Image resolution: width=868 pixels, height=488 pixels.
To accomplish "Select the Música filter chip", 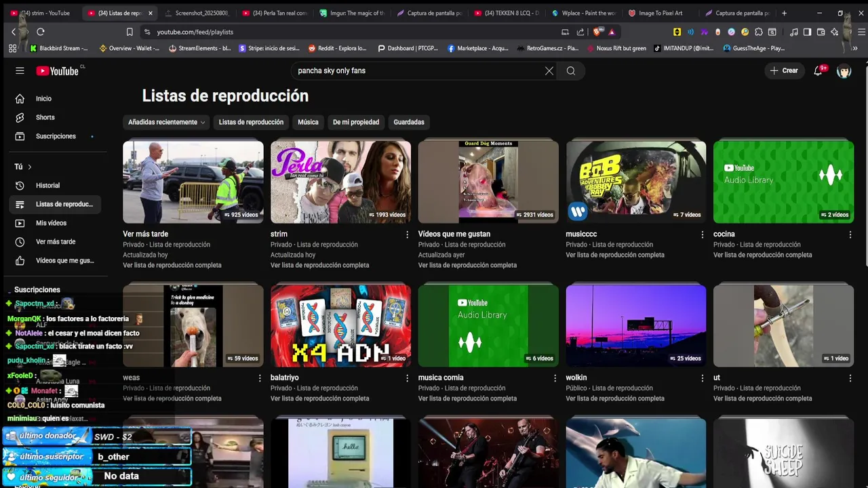I will 308,122.
